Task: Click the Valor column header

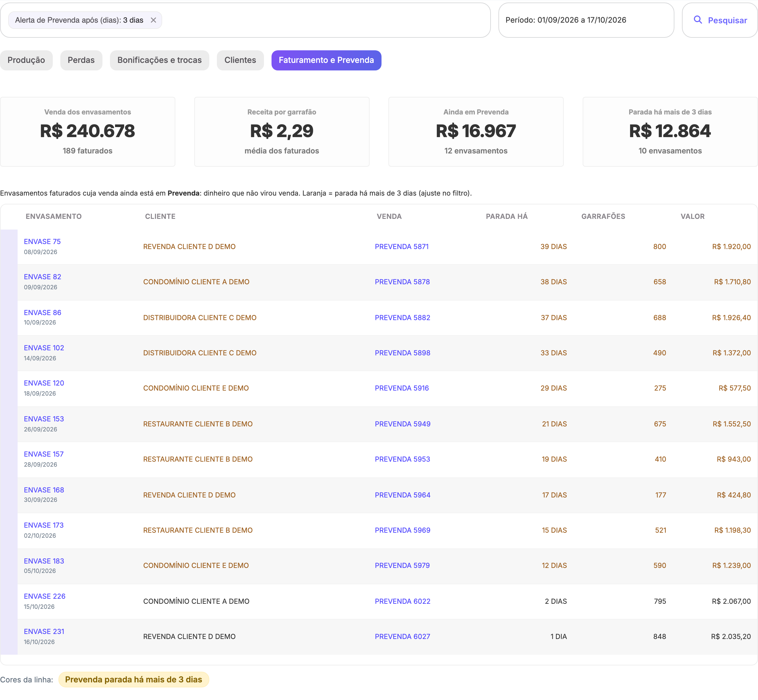Action: click(692, 216)
